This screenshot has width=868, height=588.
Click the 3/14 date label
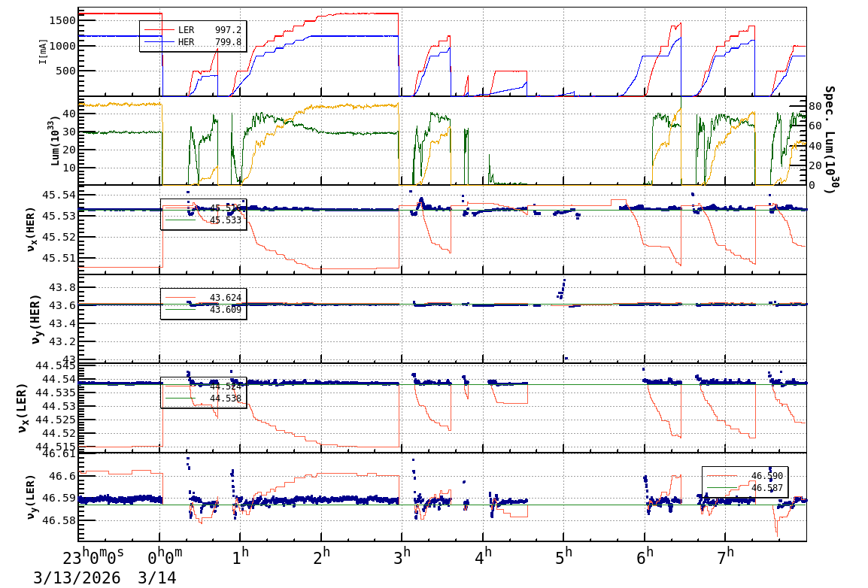click(157, 578)
